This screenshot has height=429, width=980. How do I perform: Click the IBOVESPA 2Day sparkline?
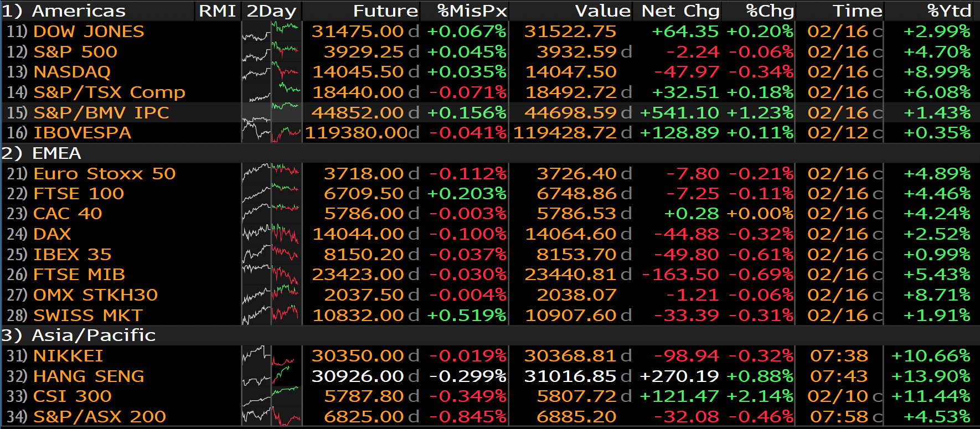[271, 133]
